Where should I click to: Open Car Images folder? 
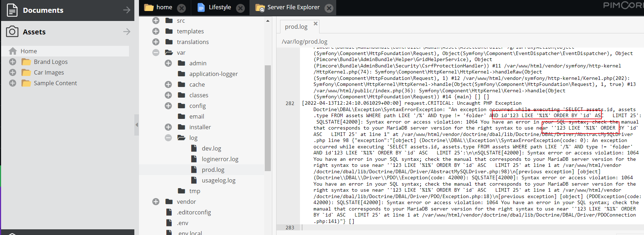[x=49, y=72]
